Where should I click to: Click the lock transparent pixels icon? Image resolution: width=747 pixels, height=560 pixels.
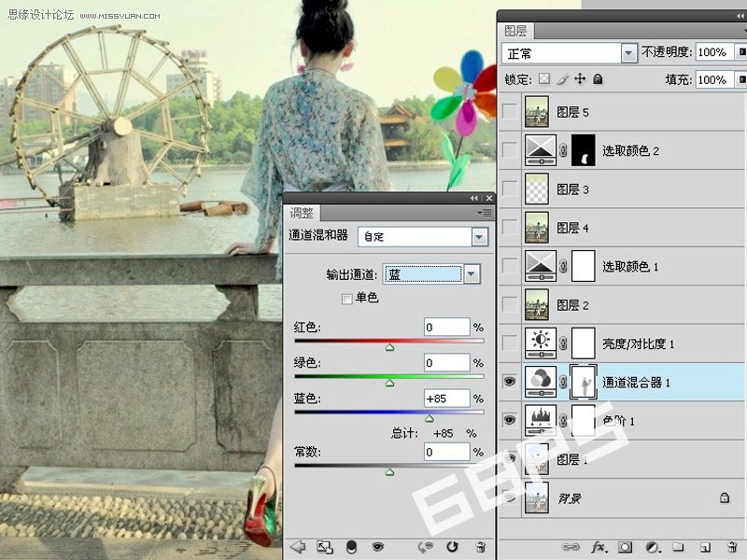(x=544, y=78)
